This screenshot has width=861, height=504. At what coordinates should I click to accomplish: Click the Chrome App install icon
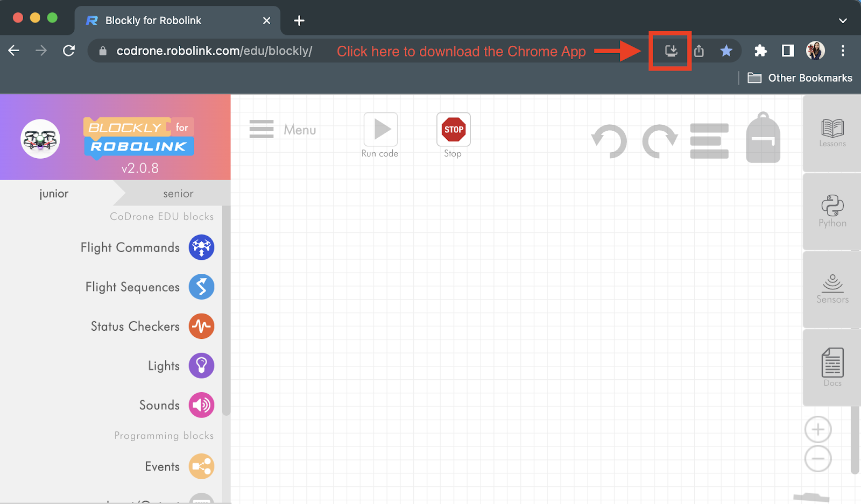(671, 51)
